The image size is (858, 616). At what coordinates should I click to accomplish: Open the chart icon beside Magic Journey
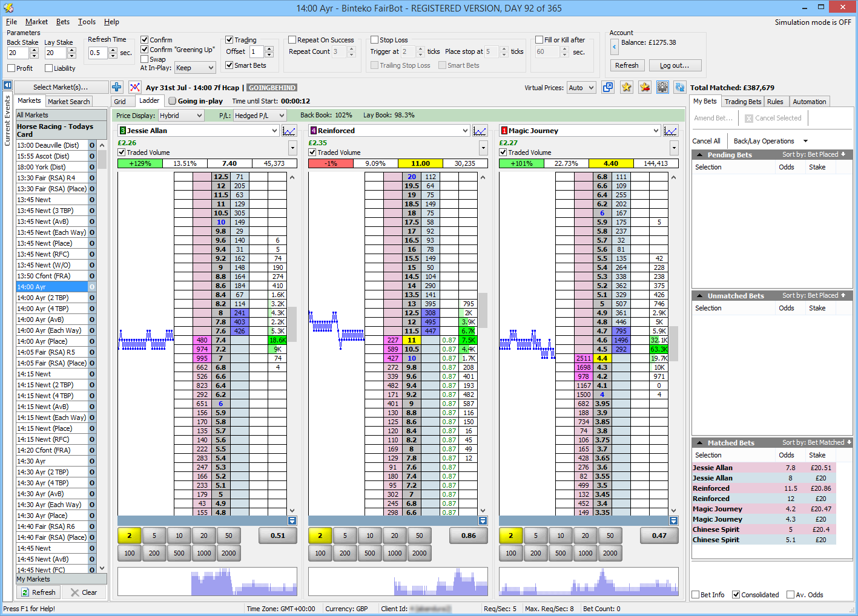pos(670,130)
